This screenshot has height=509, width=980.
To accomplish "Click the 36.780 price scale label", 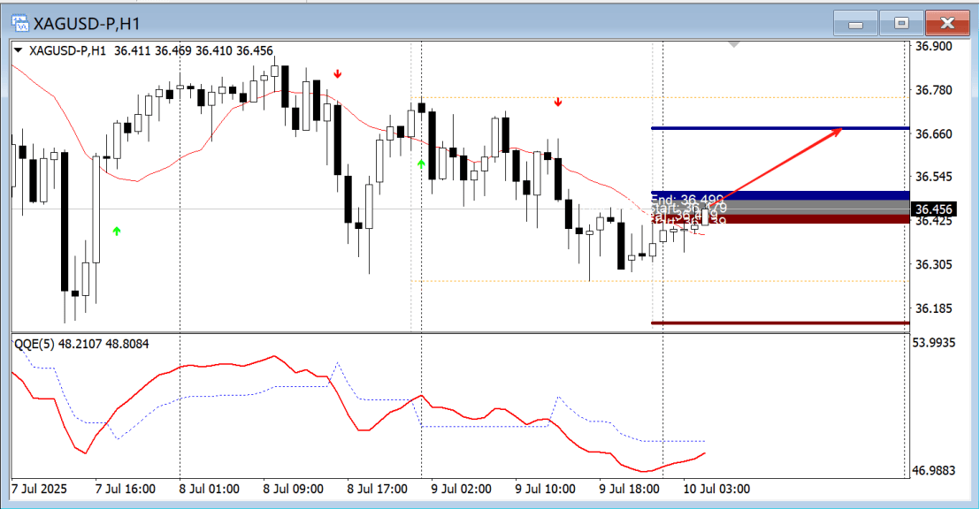I will pos(934,90).
